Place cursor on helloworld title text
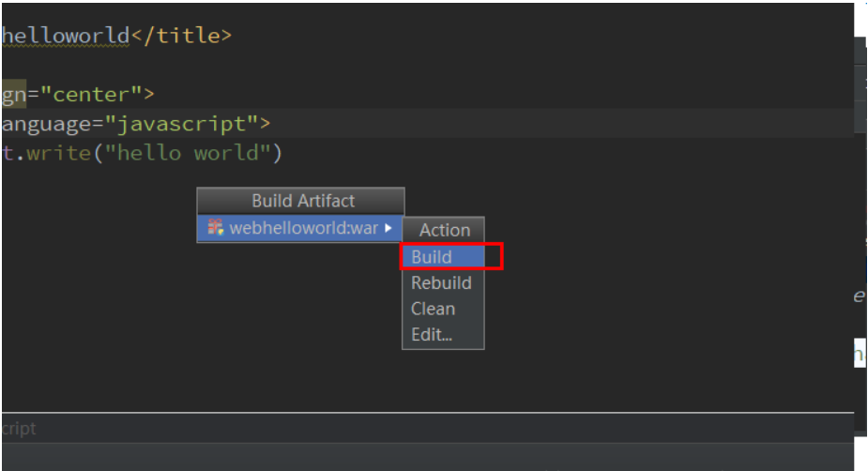This screenshot has height=471, width=868. [x=66, y=36]
